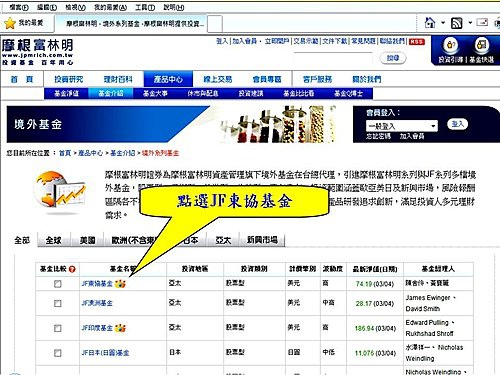The width and height of the screenshot is (500, 375).
Task: Click the read mail toolbar icon
Action: click(482, 23)
